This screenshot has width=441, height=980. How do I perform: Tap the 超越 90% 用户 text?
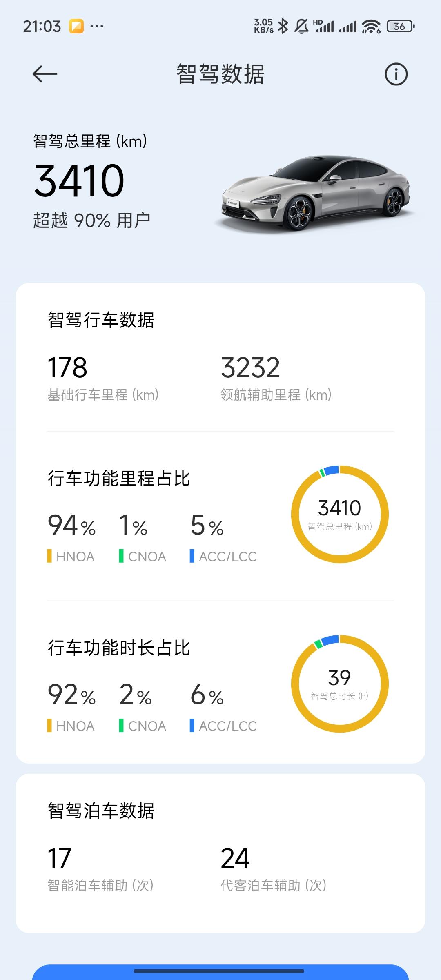[x=92, y=220]
